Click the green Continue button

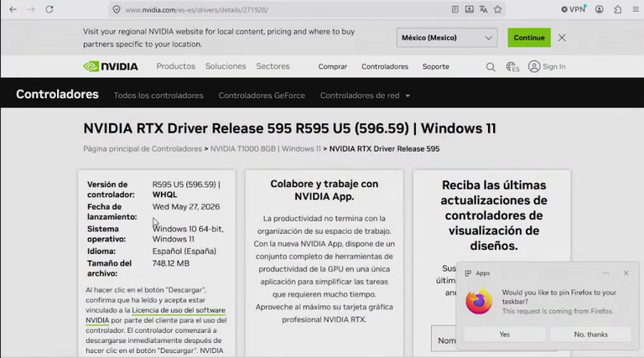(x=529, y=38)
